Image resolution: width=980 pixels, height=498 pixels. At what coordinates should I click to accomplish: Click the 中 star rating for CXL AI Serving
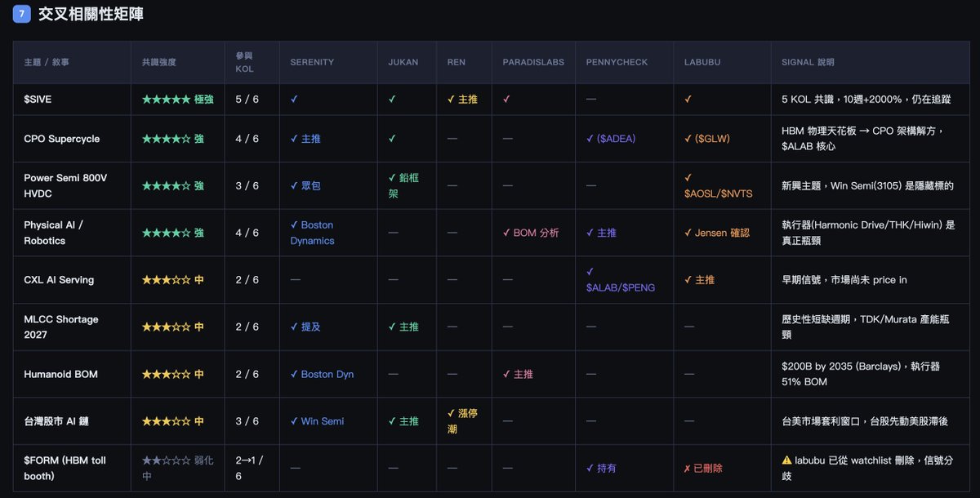click(x=172, y=280)
